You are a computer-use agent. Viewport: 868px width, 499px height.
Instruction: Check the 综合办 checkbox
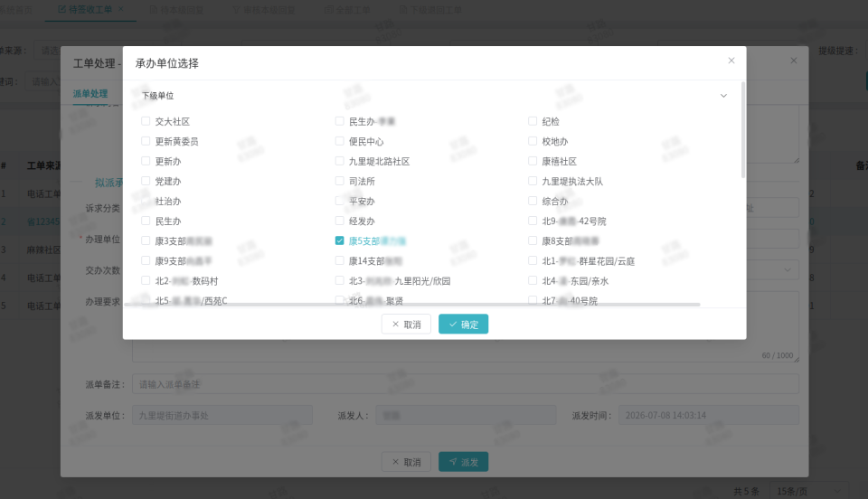(533, 201)
